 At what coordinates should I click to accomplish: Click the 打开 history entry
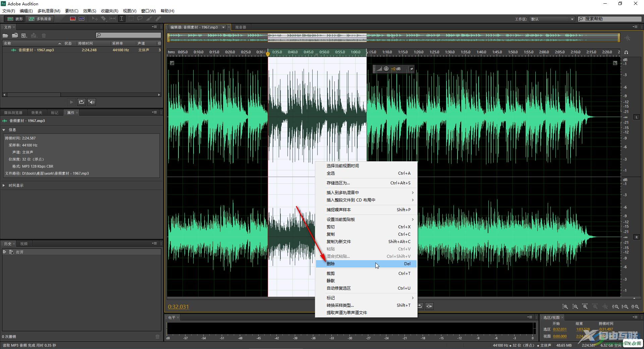click(x=81, y=252)
